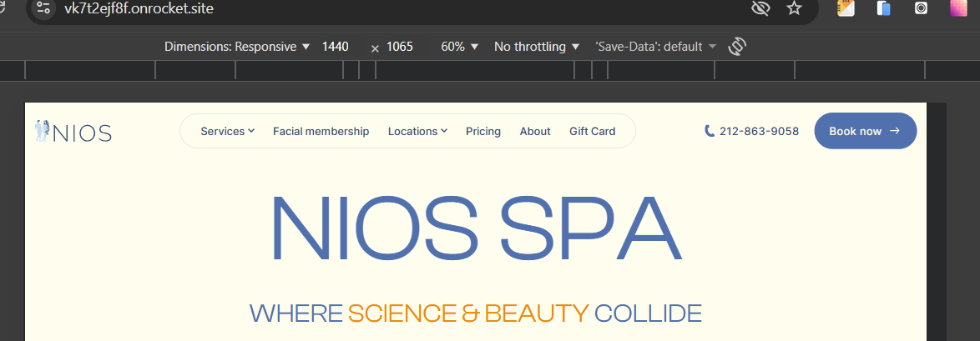Open the No throttling dropdown

(536, 46)
